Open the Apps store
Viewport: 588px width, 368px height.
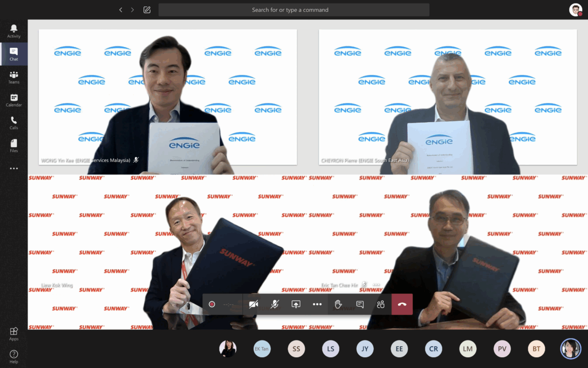14,334
